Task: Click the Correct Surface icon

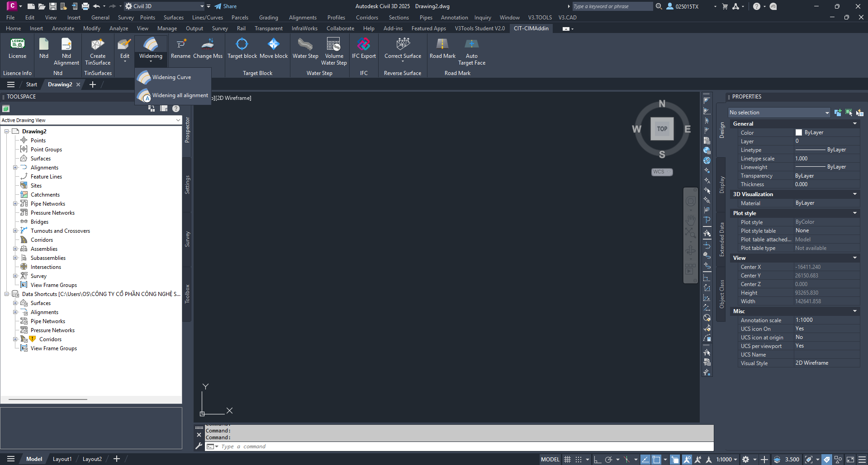Action: pyautogui.click(x=403, y=44)
